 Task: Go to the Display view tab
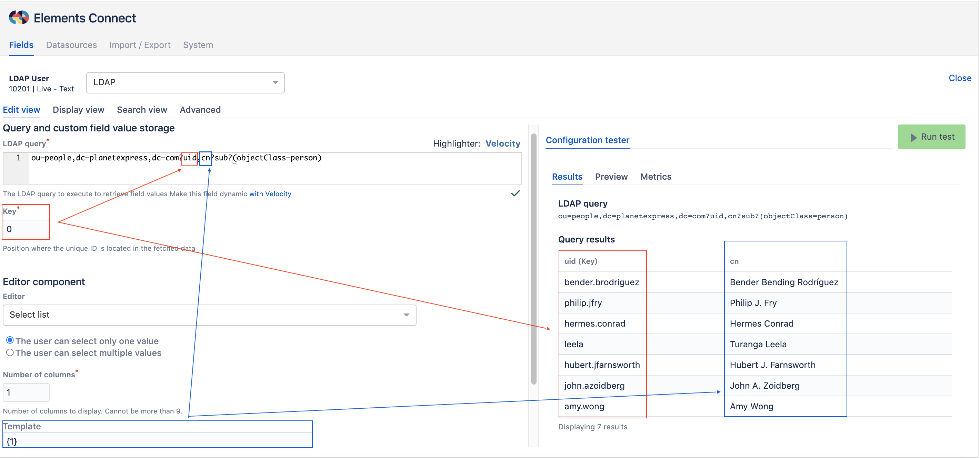point(78,110)
